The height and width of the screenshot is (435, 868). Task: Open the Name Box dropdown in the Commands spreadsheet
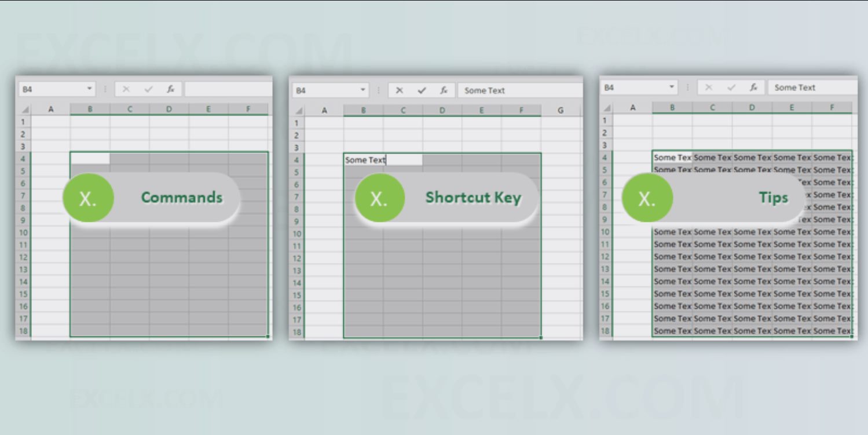(x=90, y=89)
